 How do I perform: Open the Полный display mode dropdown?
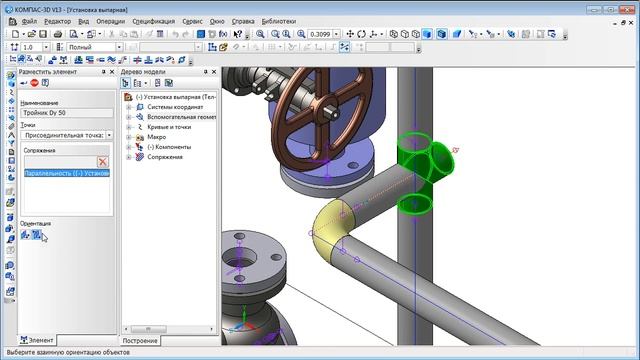tap(119, 47)
